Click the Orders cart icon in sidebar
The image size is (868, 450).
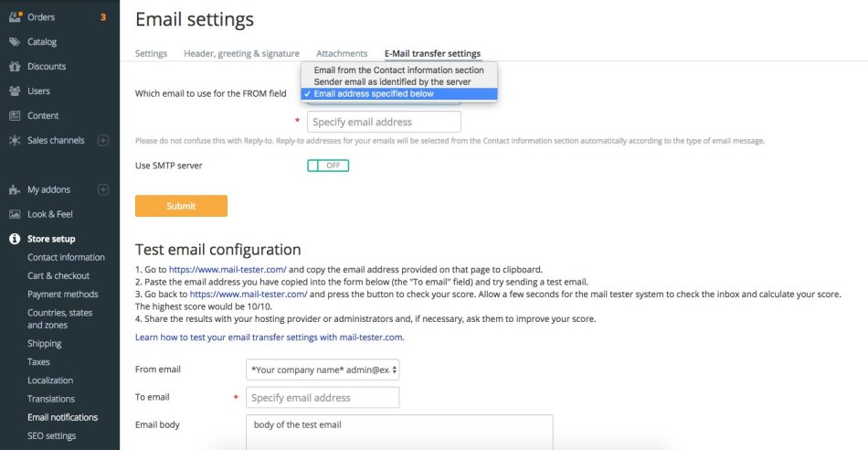[x=16, y=16]
